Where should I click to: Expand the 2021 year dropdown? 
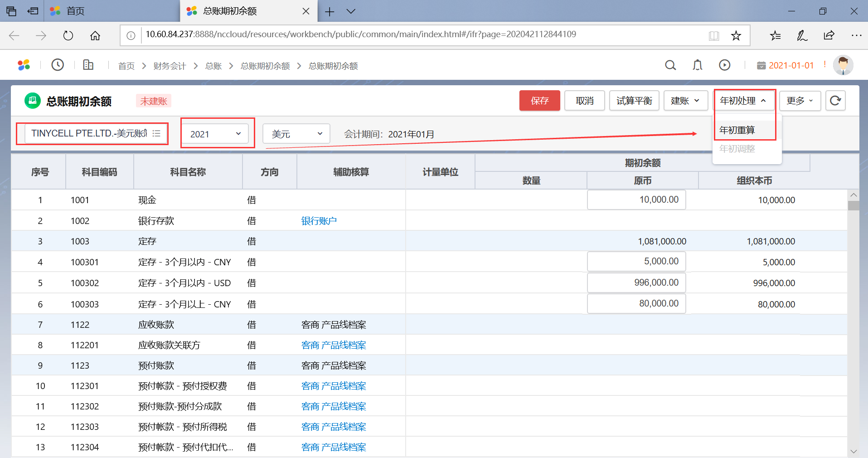coord(215,134)
